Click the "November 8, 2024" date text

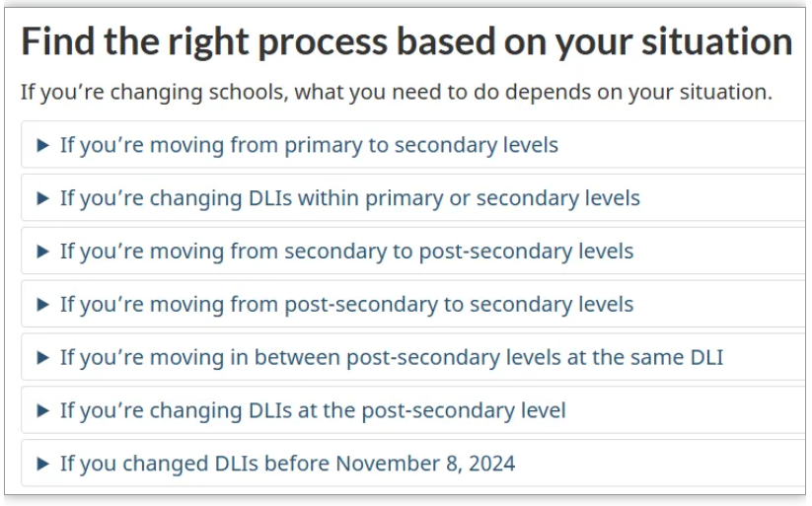(425, 464)
